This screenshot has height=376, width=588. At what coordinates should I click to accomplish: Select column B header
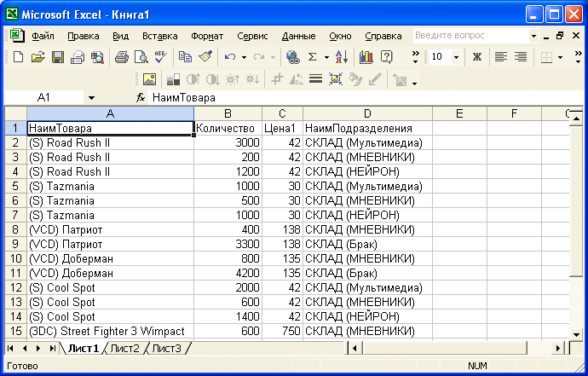pos(228,113)
